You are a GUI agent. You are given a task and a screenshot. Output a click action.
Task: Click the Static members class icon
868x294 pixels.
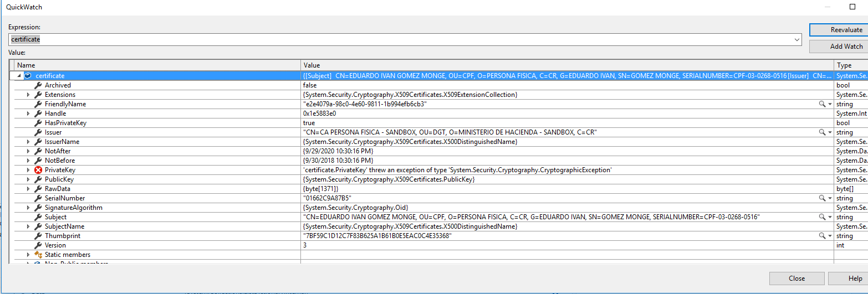point(38,255)
